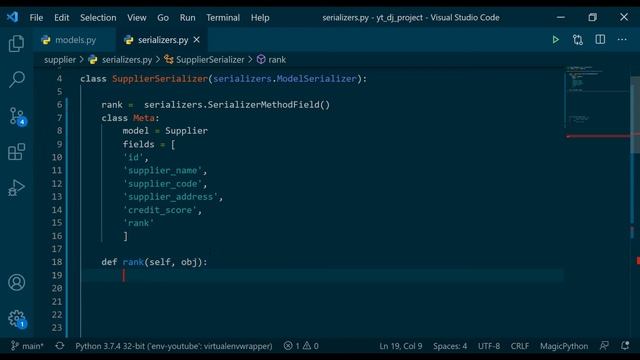The height and width of the screenshot is (360, 640).
Task: Open the Accounts menu icon
Action: pos(16,282)
